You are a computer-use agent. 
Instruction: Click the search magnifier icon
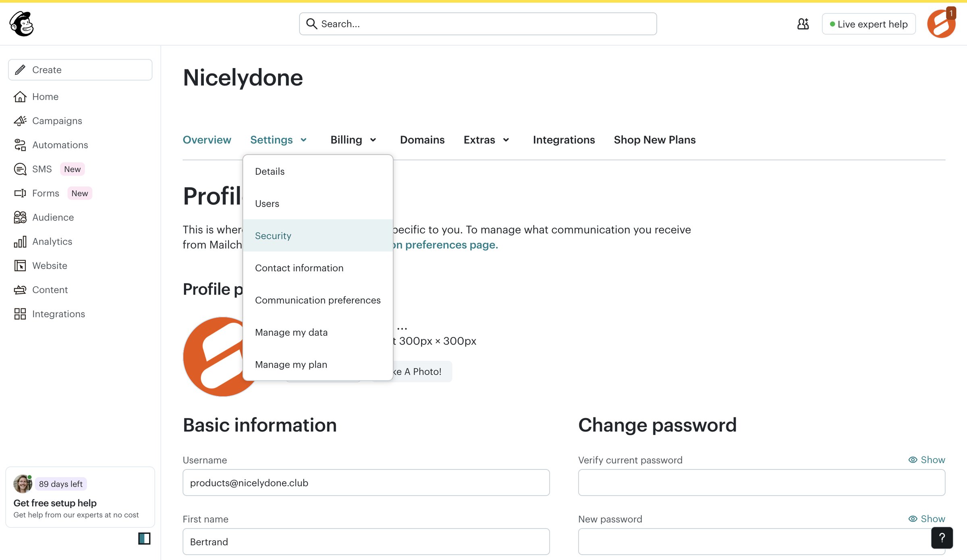click(x=311, y=24)
